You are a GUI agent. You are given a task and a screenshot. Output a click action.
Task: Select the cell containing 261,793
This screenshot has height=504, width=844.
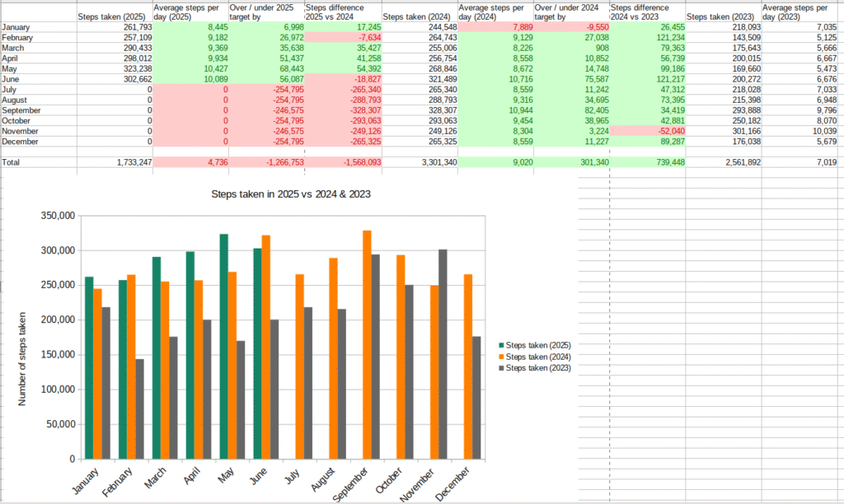(x=115, y=27)
